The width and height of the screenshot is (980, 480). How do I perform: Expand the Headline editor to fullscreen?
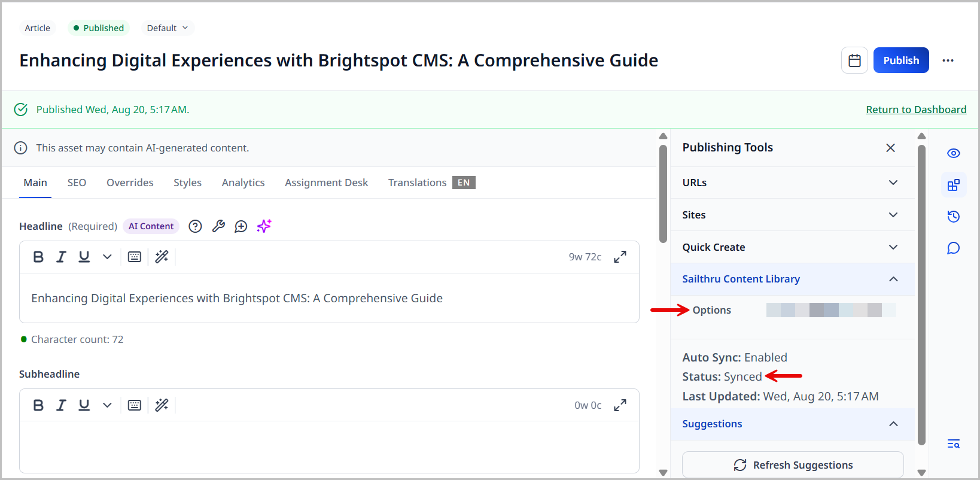point(620,257)
